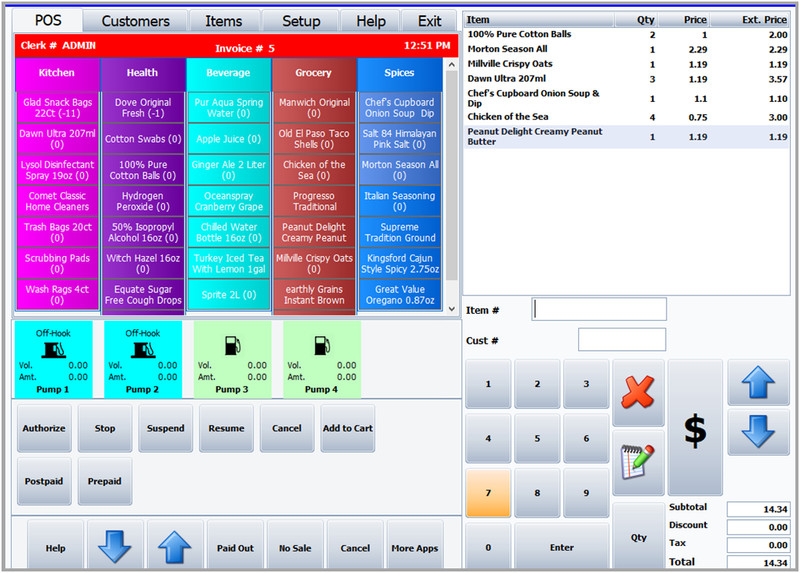Select Pump 3 fuel pump tile
The image size is (800, 573).
click(232, 360)
